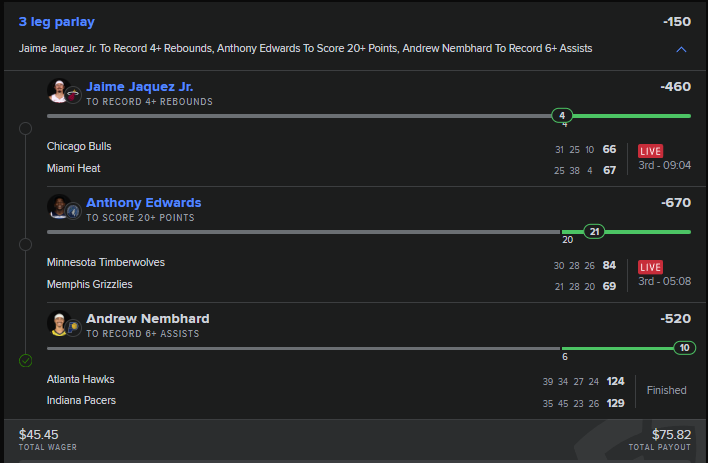Click Timberwolves total score 84
Image resolution: width=708 pixels, height=463 pixels.
pos(609,265)
